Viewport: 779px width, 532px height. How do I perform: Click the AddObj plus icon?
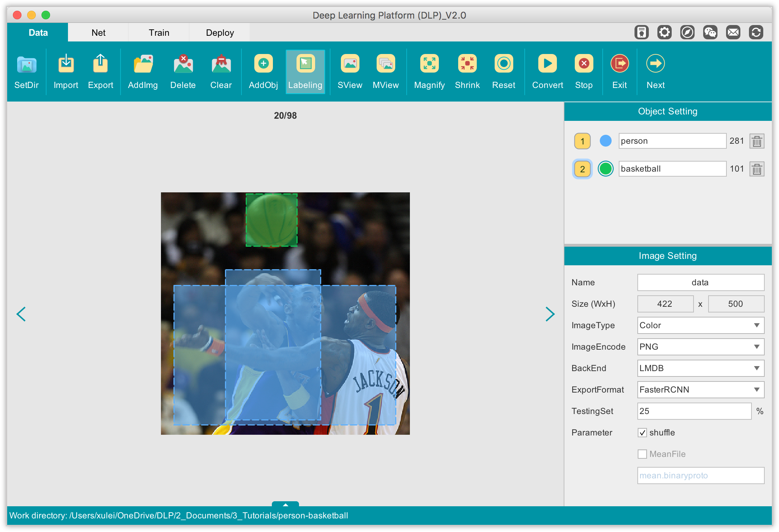point(263,64)
